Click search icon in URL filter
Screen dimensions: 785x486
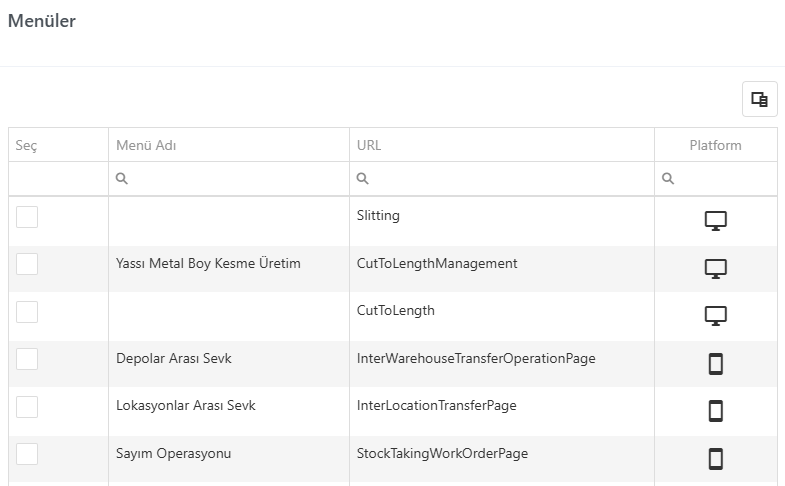[362, 178]
